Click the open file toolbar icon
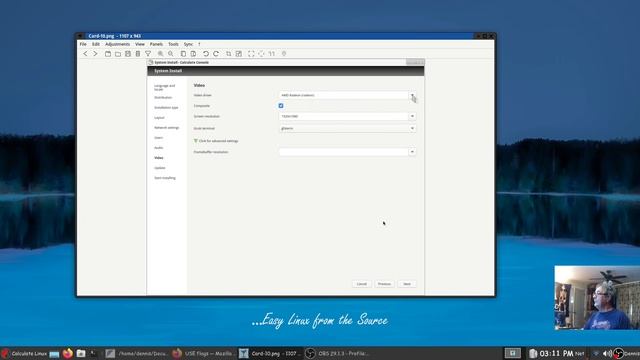This screenshot has width=640, height=360. tap(108, 53)
